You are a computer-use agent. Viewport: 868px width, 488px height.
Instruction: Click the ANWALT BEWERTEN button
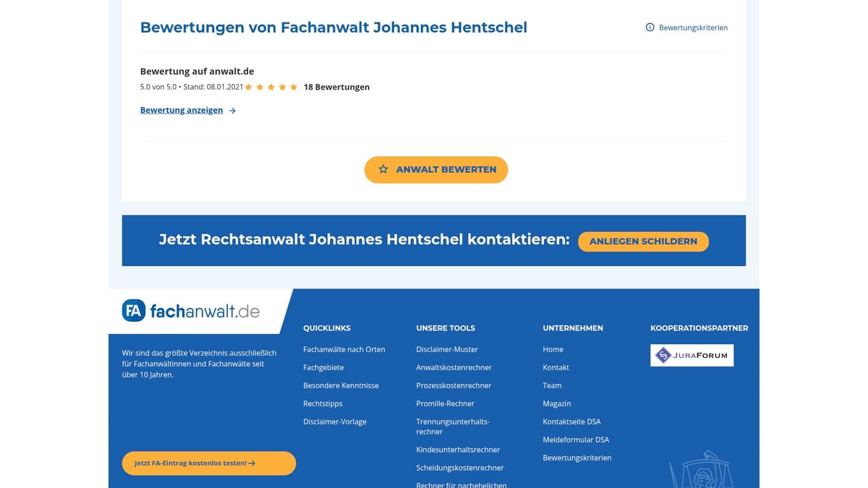(435, 169)
